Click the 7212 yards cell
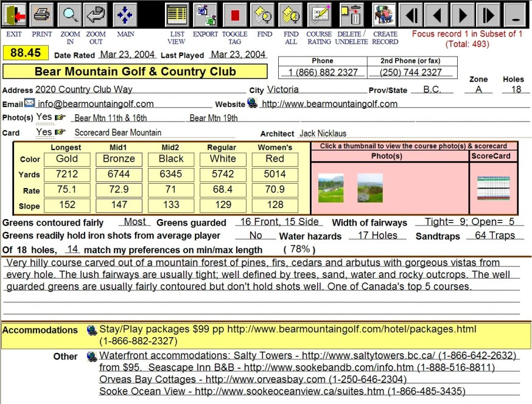Viewport: 532px width, 404px height. (x=67, y=175)
